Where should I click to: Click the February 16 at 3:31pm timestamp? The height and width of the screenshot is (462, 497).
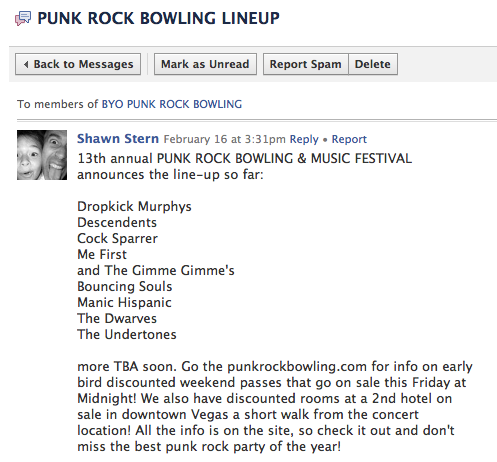tap(224, 139)
